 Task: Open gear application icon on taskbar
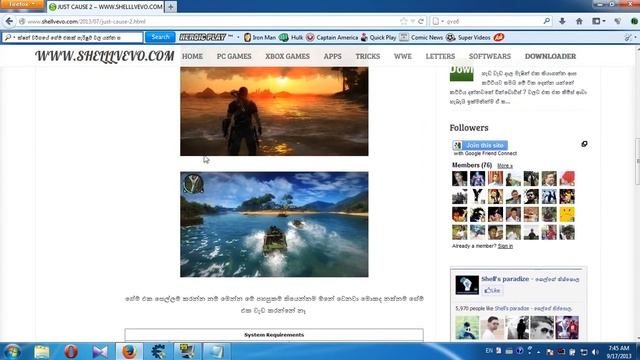click(158, 351)
